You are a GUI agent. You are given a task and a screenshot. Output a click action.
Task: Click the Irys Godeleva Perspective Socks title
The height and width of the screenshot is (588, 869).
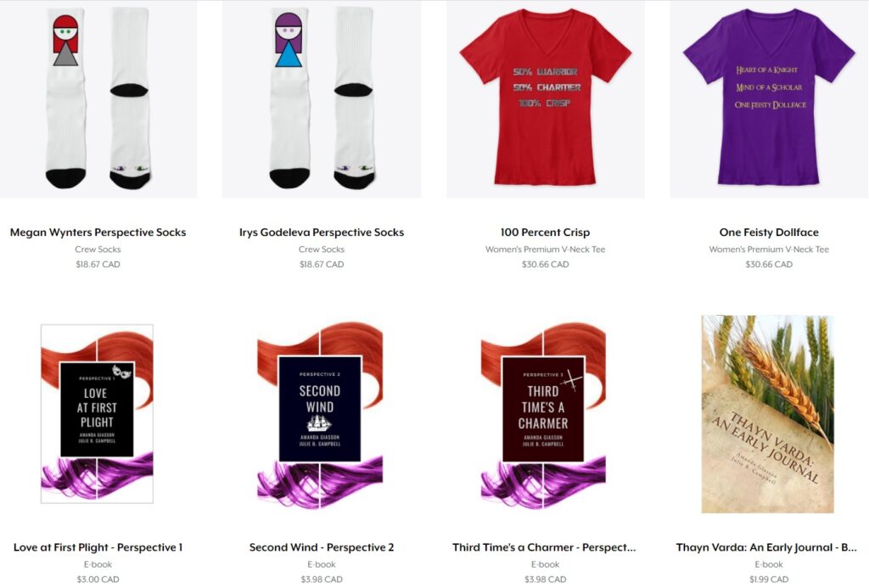tap(322, 232)
